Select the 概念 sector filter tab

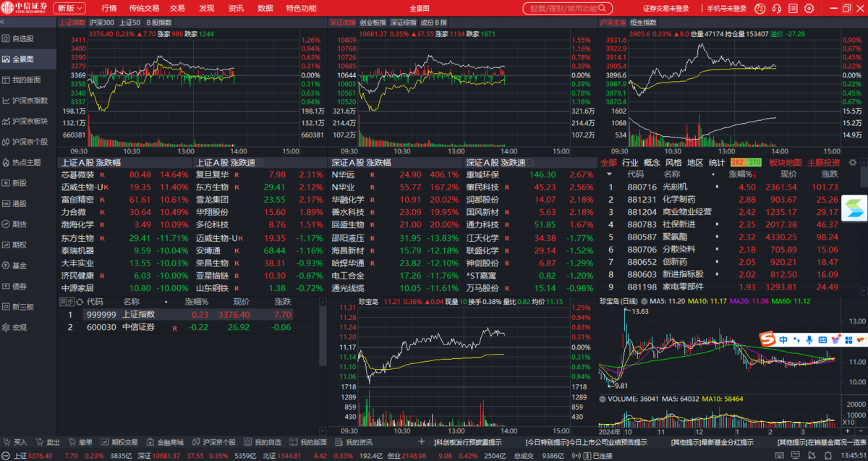pyautogui.click(x=652, y=163)
